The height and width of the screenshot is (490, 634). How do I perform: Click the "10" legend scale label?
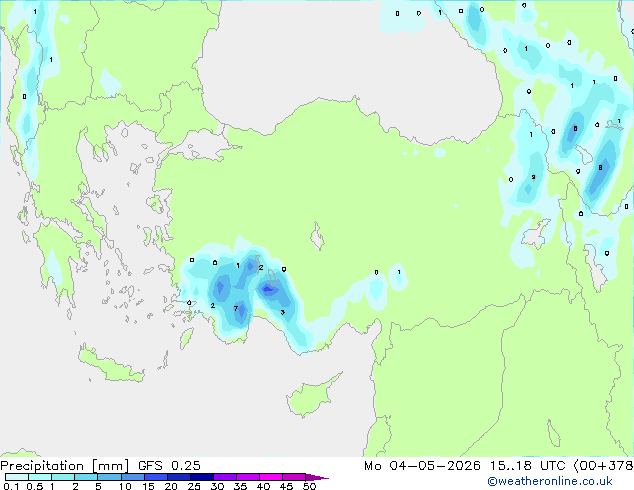coord(125,486)
